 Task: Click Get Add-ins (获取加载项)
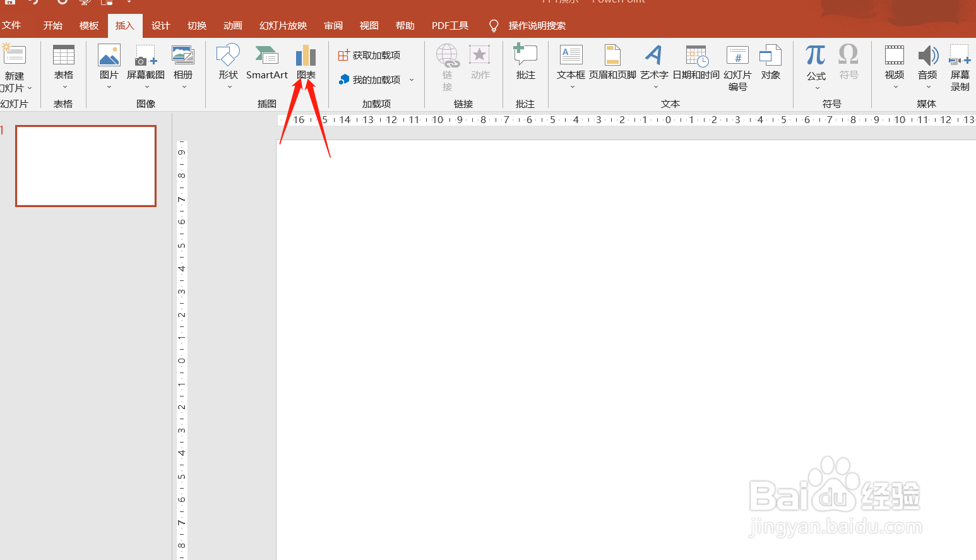tap(369, 56)
